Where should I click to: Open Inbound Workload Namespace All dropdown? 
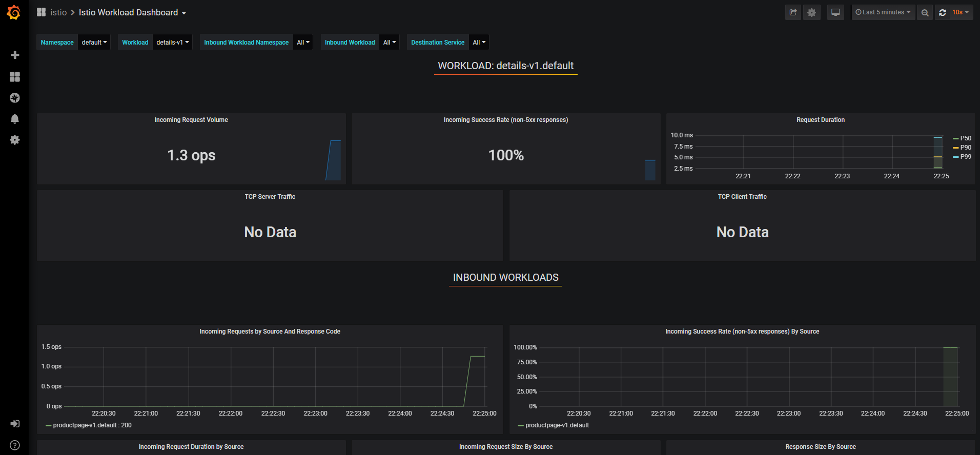pyautogui.click(x=303, y=43)
